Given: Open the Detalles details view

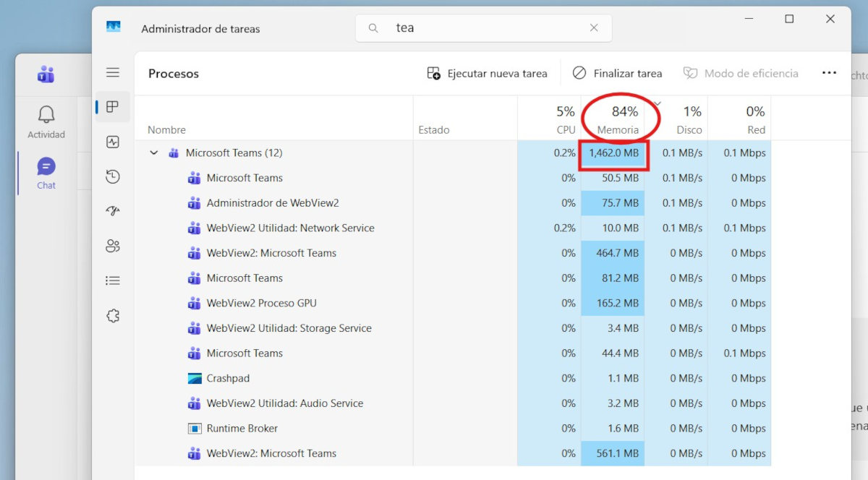Looking at the screenshot, I should click(x=112, y=280).
